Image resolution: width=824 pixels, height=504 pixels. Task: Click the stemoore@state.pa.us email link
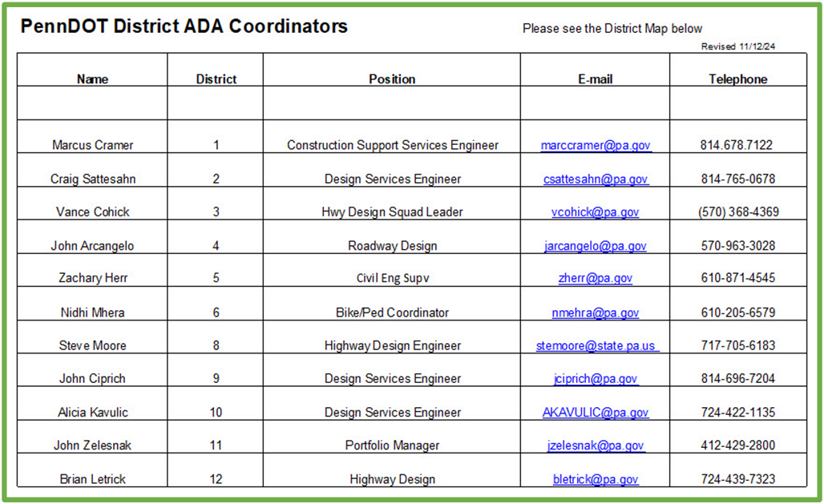(596, 346)
